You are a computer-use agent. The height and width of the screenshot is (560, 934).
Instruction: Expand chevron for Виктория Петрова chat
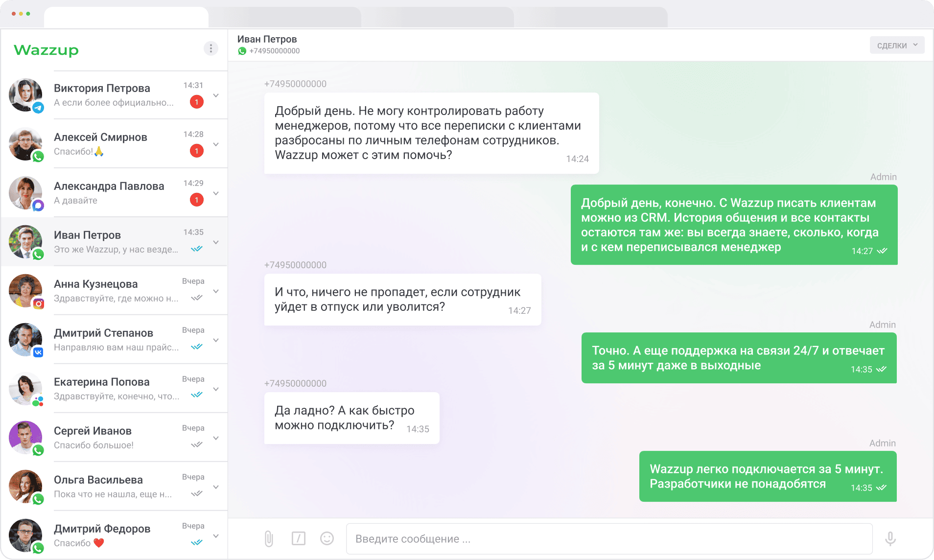[x=216, y=95]
